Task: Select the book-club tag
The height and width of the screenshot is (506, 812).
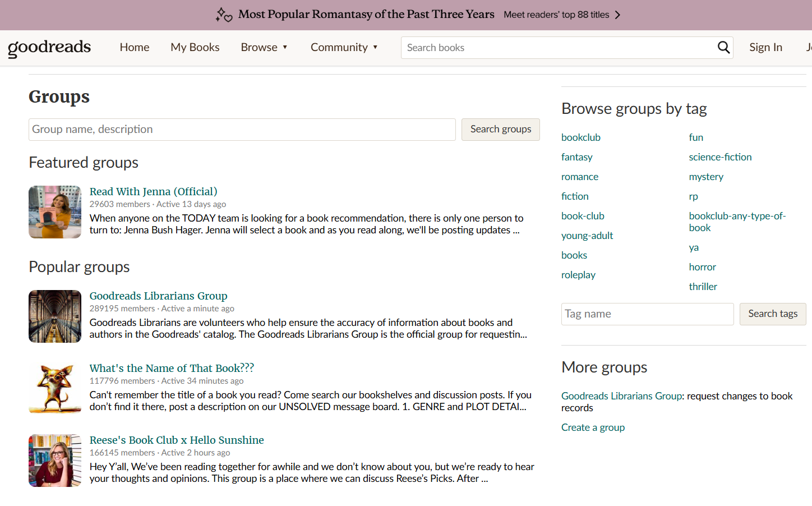Action: coord(583,216)
